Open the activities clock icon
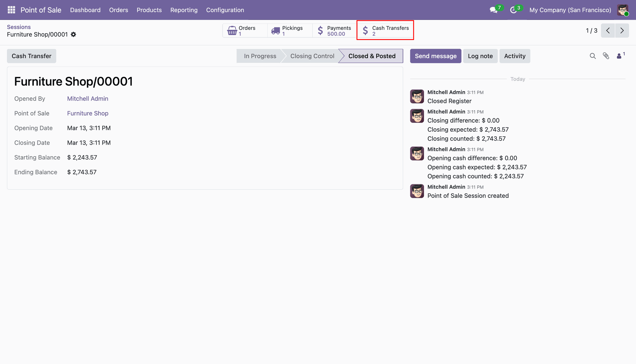Viewport: 636px width, 364px height. pyautogui.click(x=513, y=10)
